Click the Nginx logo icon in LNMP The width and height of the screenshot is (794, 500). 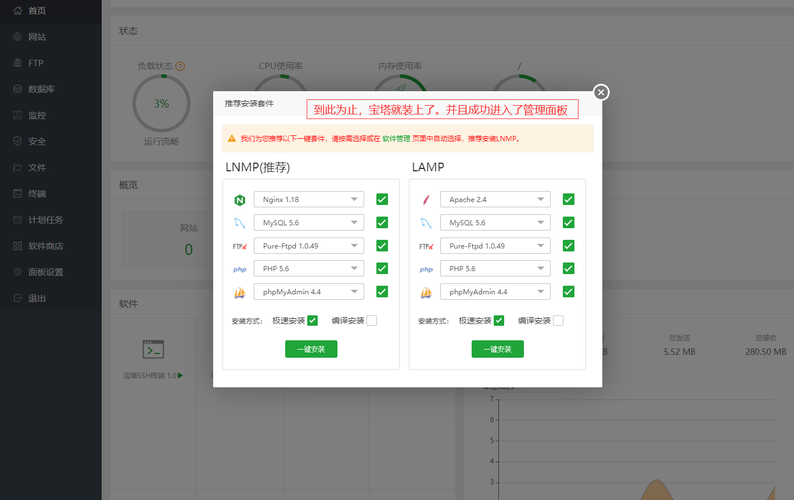(240, 200)
